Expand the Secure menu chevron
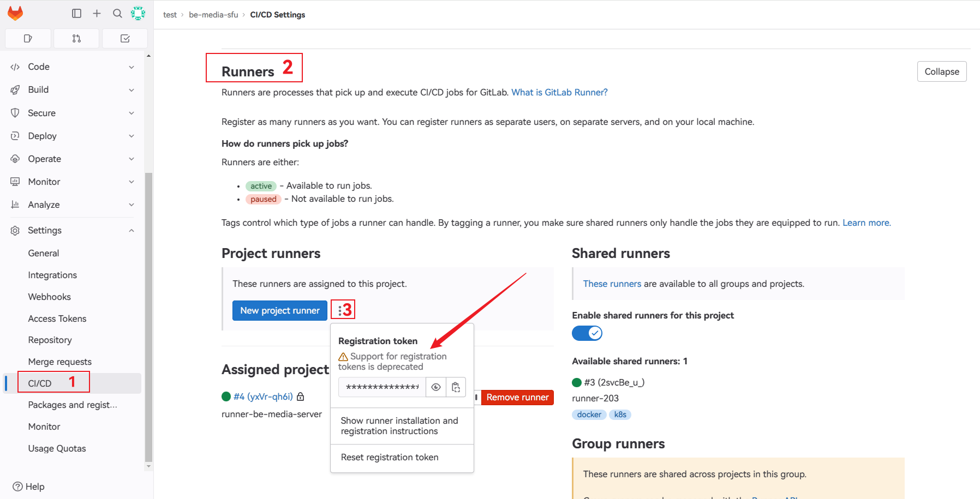 132,113
